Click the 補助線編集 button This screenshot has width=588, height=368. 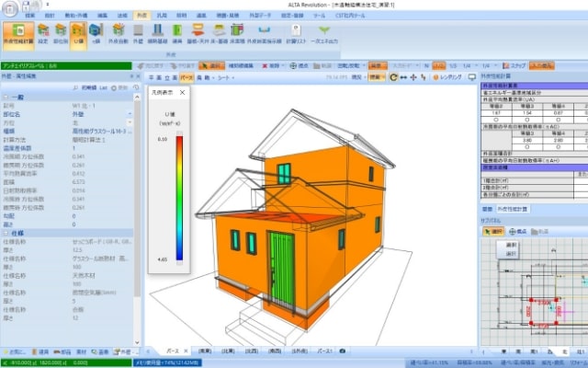point(242,66)
